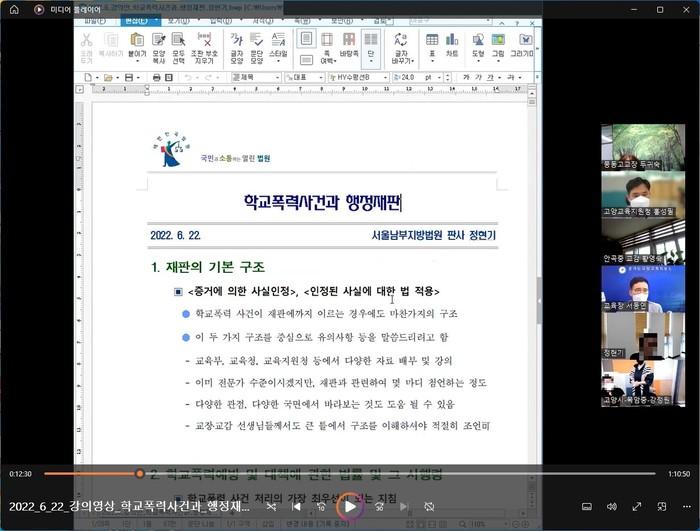700x531 pixels.
Task: Click the print preview icon
Action: point(169,77)
